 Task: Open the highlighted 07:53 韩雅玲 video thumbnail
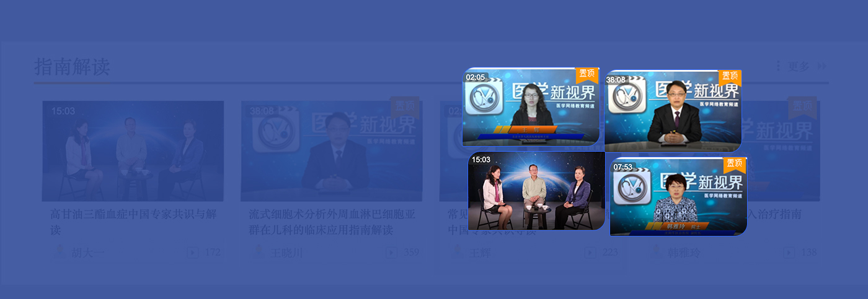click(678, 196)
